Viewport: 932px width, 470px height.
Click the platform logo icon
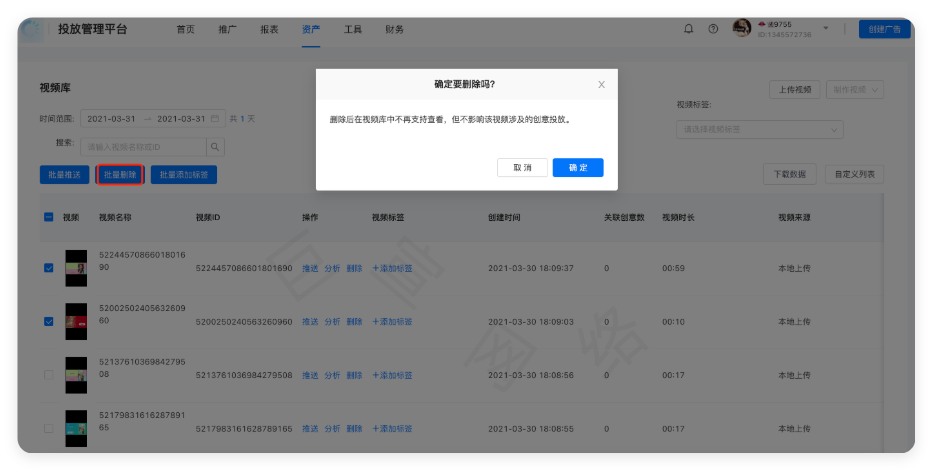point(32,30)
